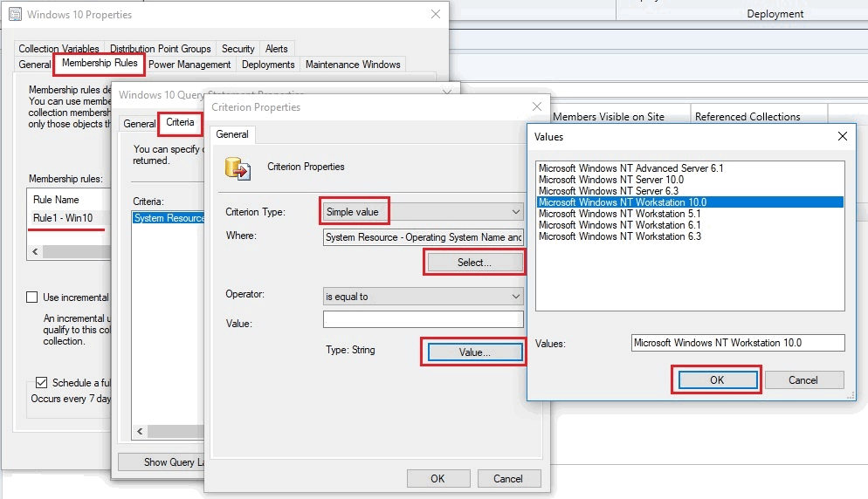Click the Select... button
Viewport: 868px width, 499px height.
[x=474, y=263]
